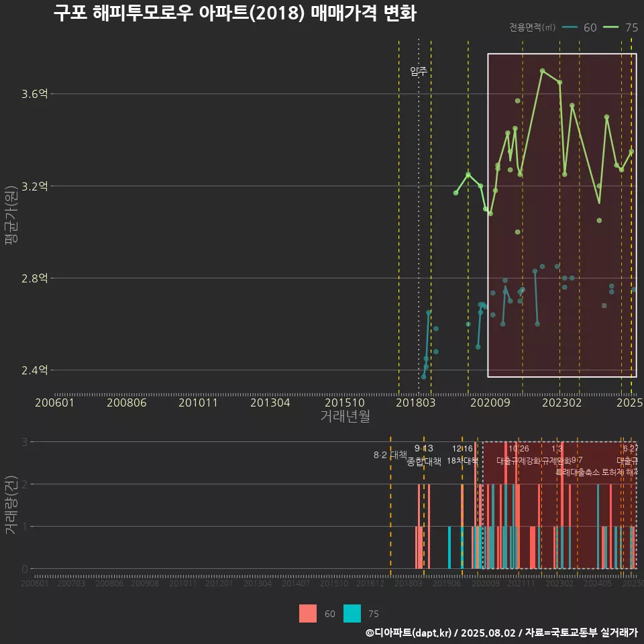Image resolution: width=644 pixels, height=644 pixels.
Task: Click '200908' tick on volume chart x-axis
Action: [145, 583]
